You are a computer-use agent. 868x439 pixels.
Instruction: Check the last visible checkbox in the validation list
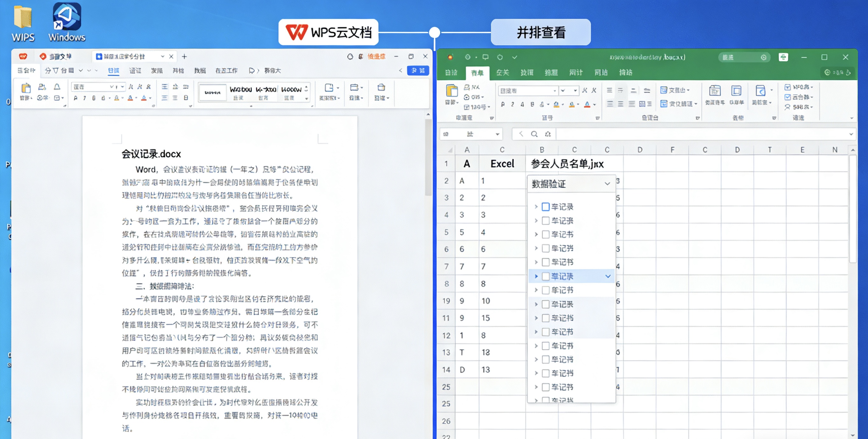tap(545, 400)
